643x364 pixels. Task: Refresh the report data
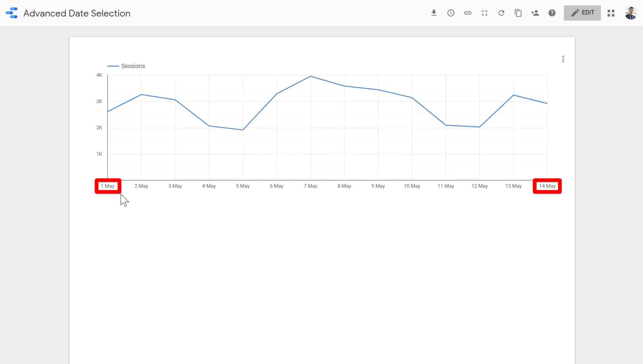pyautogui.click(x=501, y=13)
